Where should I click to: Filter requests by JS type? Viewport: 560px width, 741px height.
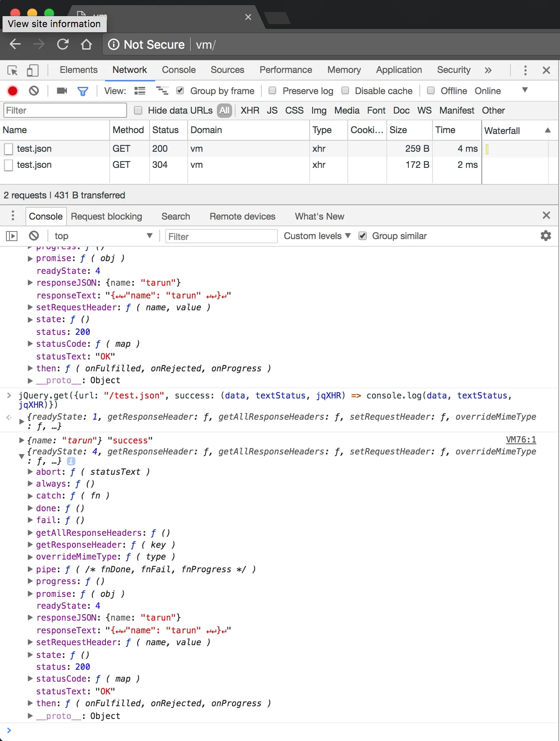click(272, 111)
